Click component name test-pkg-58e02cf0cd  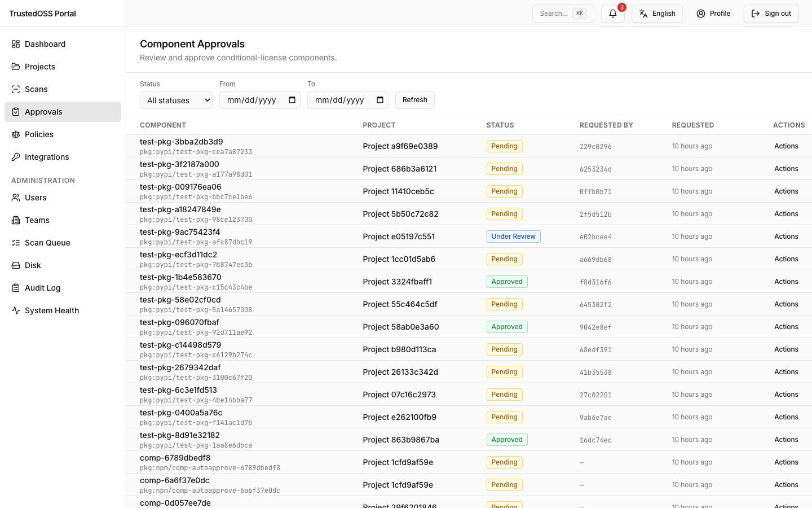coord(180,300)
